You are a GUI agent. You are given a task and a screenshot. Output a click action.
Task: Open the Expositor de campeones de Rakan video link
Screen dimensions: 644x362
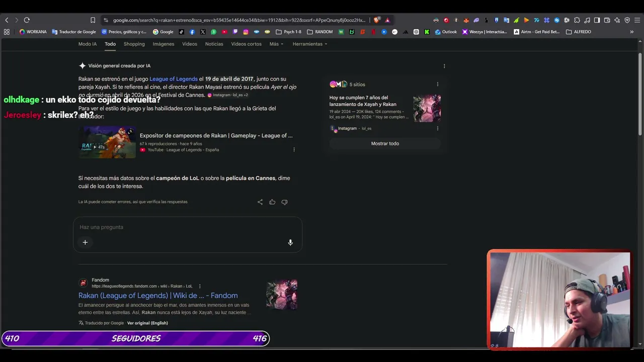tap(216, 136)
